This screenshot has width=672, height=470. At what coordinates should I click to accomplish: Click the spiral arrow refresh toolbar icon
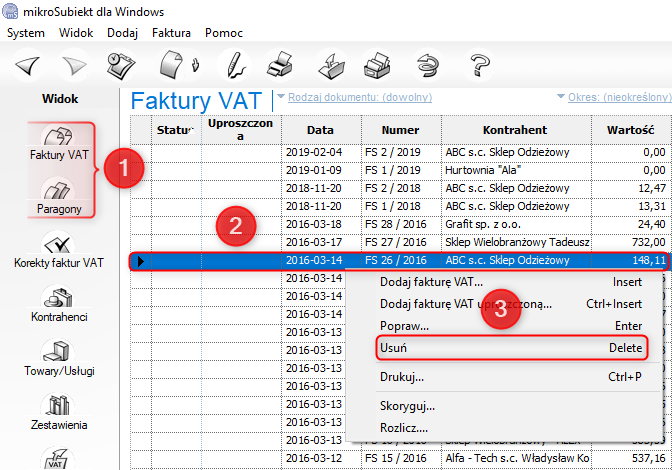428,66
